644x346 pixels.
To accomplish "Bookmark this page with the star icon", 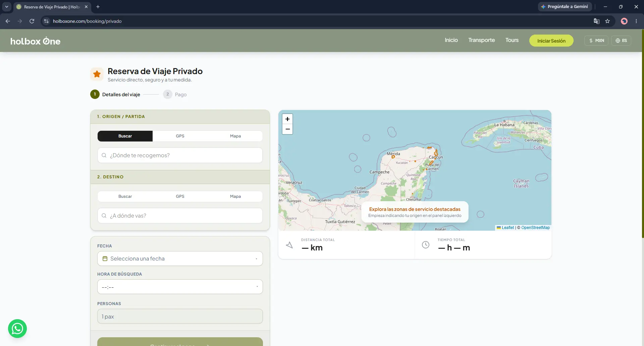I will click(607, 21).
